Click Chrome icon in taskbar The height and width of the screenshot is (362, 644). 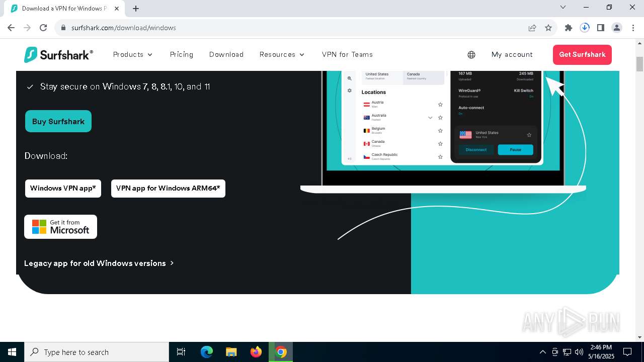(281, 352)
